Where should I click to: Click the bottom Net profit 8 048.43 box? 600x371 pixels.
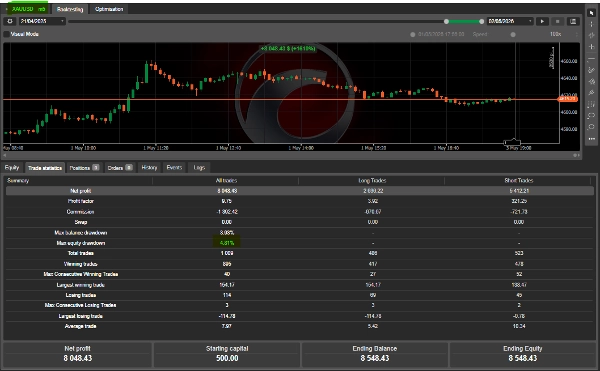78,354
